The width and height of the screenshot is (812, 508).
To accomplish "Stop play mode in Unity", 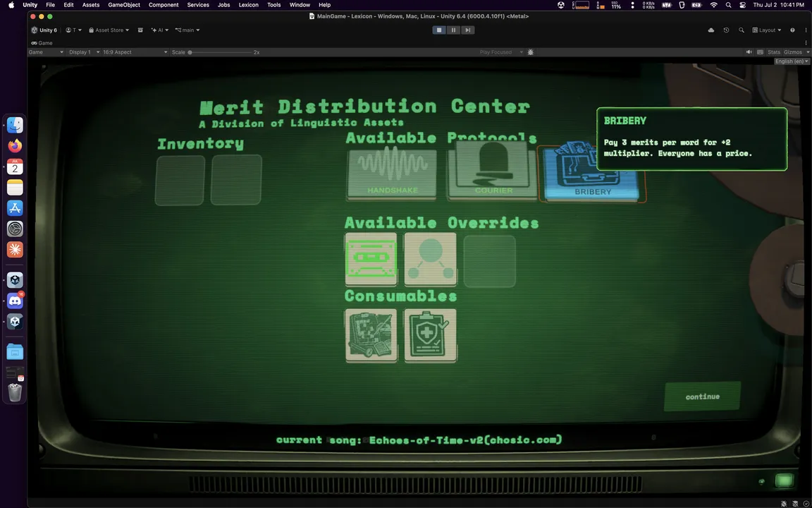I will (x=439, y=30).
